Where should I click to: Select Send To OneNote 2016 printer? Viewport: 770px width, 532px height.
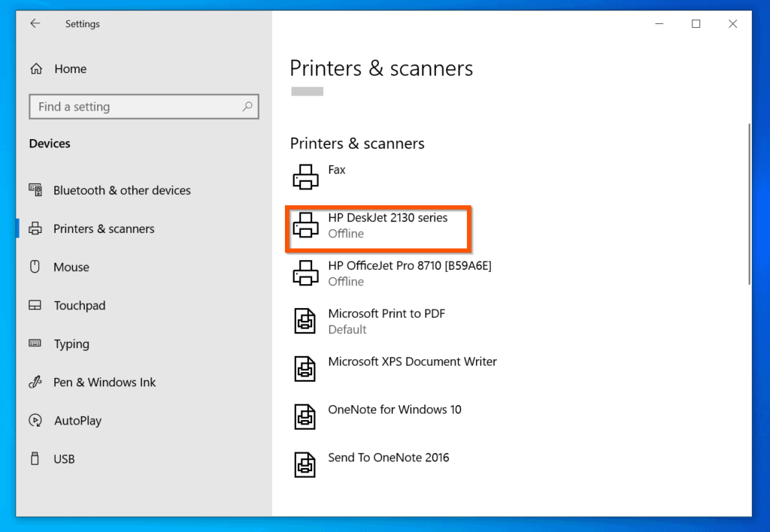(371, 465)
